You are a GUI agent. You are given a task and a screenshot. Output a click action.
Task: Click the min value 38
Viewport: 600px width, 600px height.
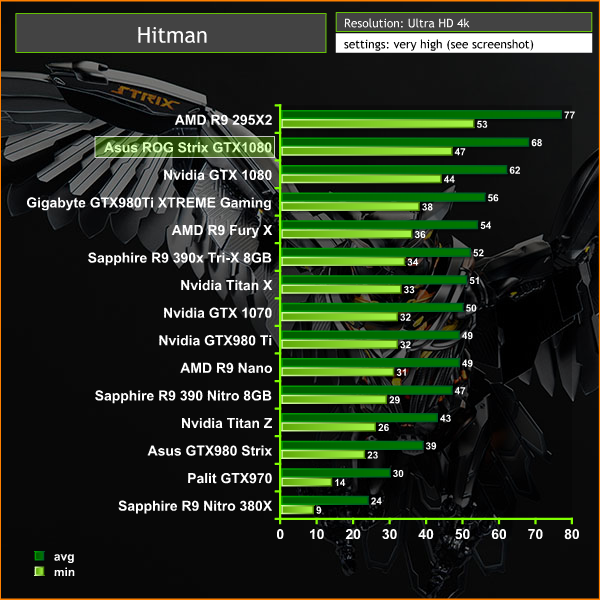pos(427,207)
